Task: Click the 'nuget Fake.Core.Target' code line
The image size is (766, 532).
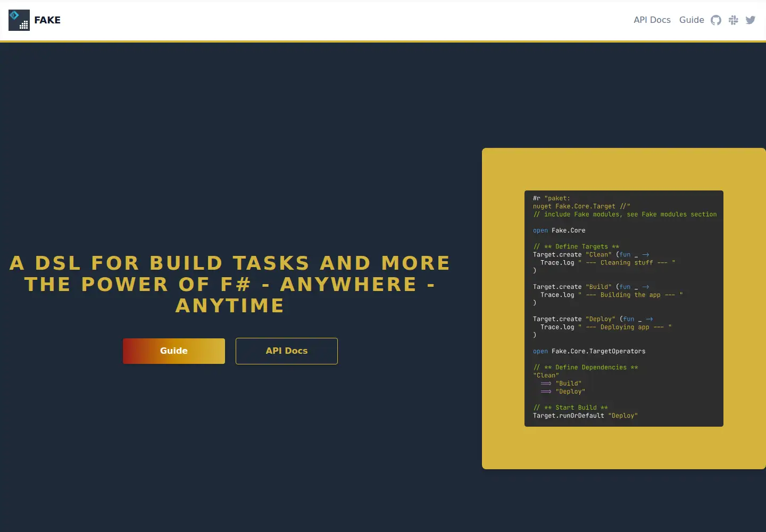Action: (581, 206)
